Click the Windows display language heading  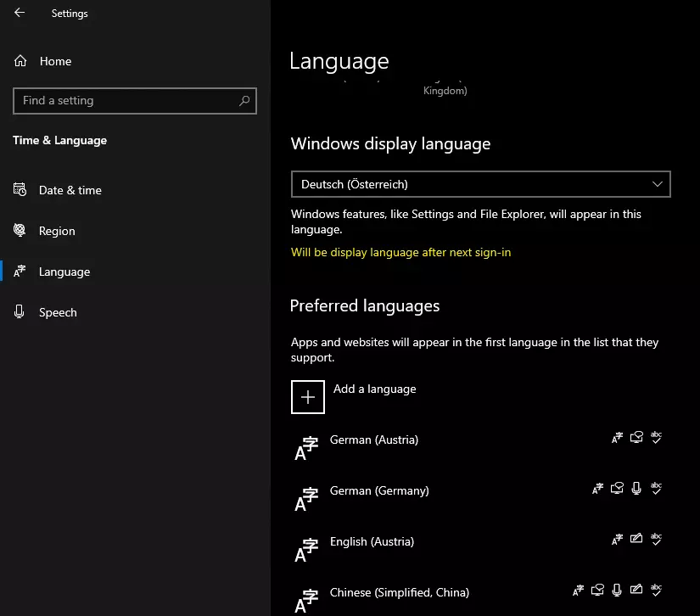[390, 143]
